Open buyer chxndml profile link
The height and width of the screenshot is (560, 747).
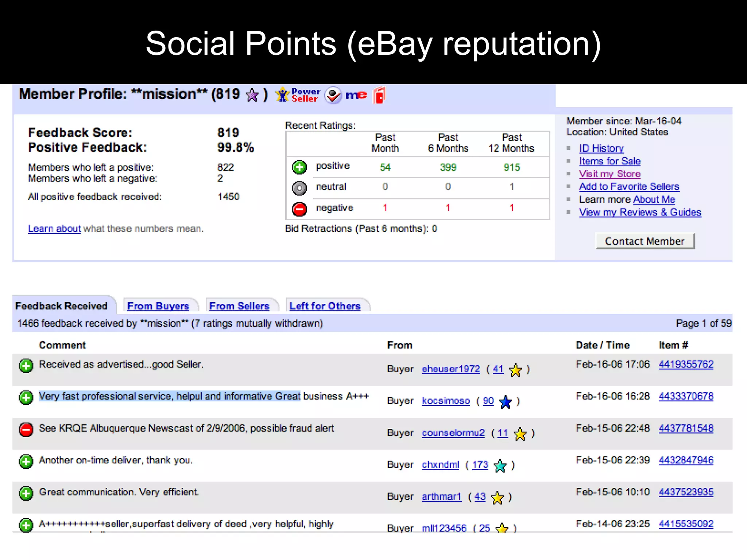tap(440, 465)
